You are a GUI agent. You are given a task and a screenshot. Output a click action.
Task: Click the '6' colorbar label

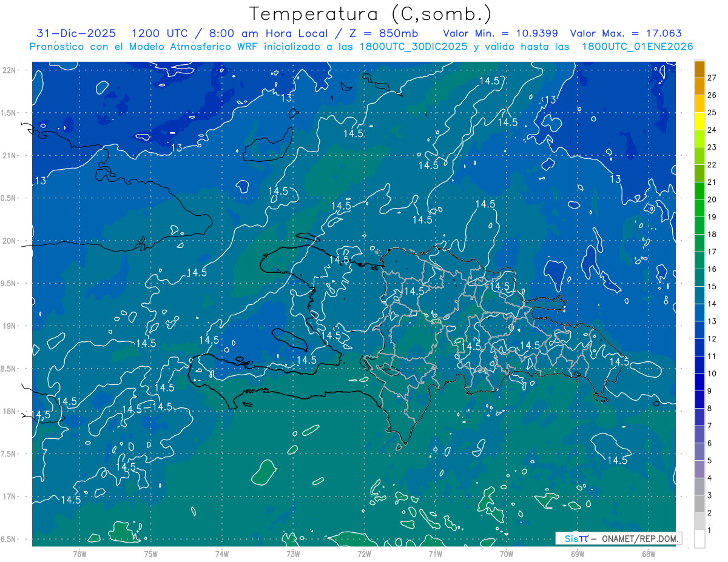point(709,443)
